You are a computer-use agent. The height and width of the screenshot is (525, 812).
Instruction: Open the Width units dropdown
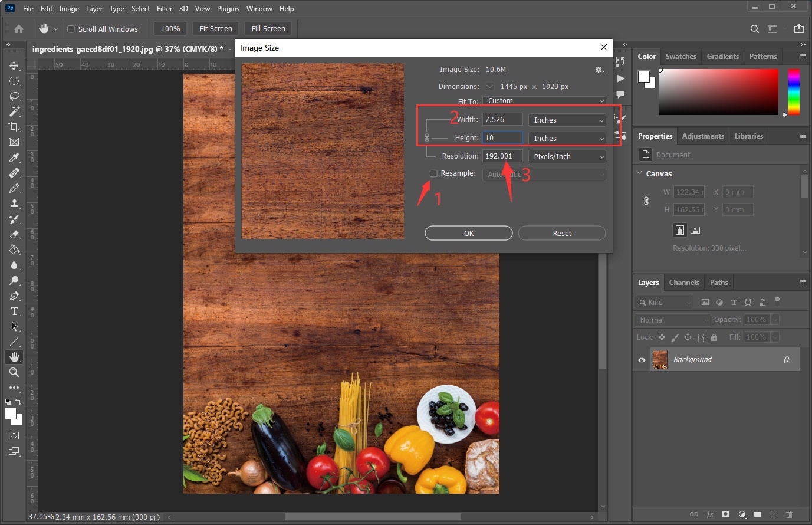pos(567,120)
